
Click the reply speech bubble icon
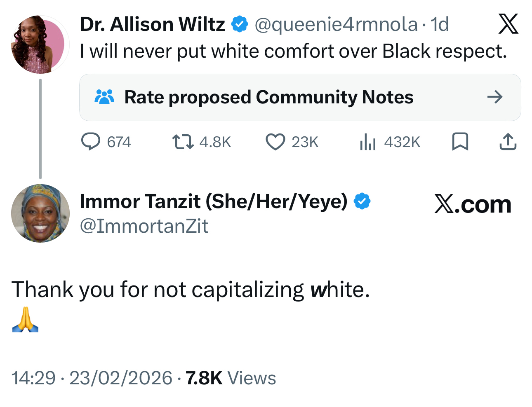click(91, 142)
